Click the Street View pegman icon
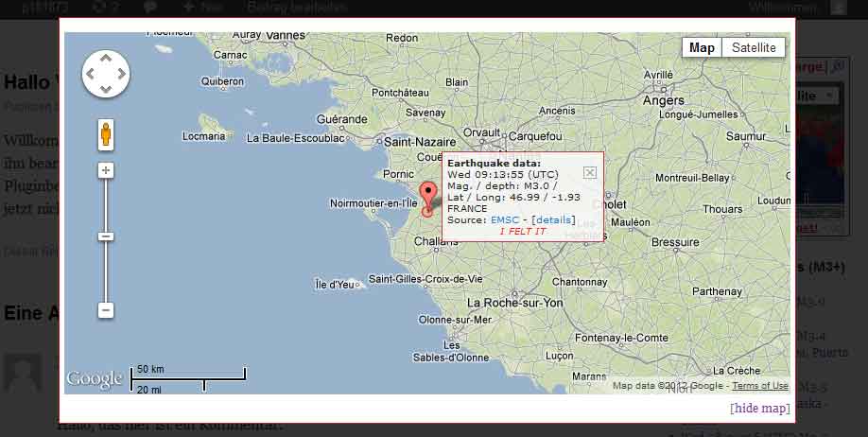Screen dimensions: 868x437 pyautogui.click(x=106, y=134)
